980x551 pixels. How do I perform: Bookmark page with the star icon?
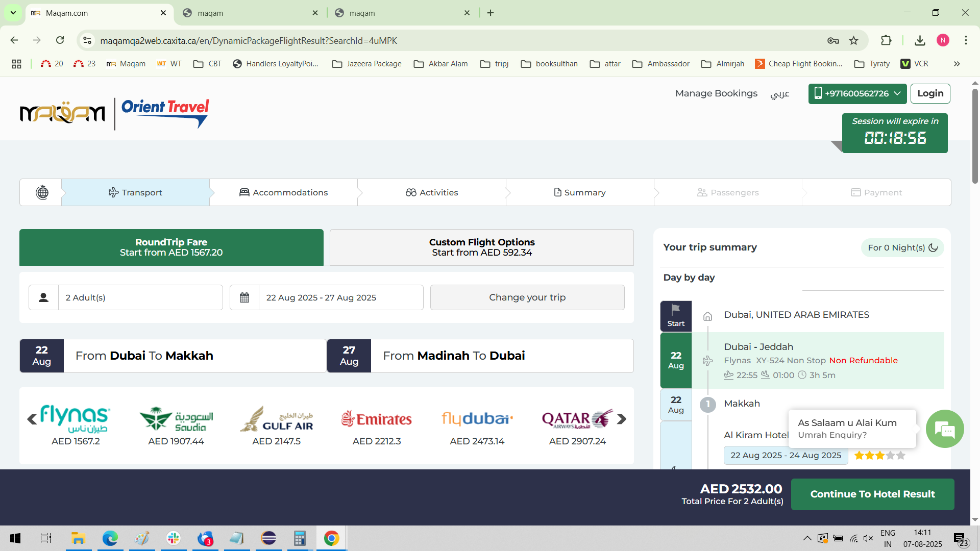[x=853, y=40]
